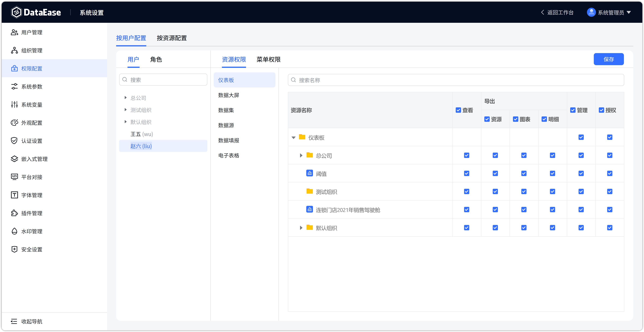Toggle the 授权 header checkbox

[x=601, y=110]
